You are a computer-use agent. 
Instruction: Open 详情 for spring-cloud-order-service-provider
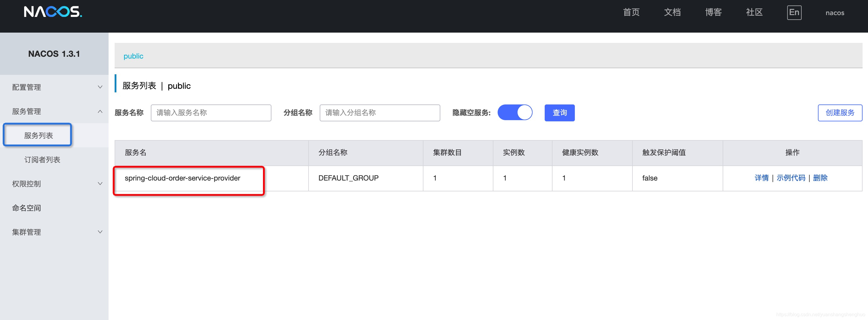[x=761, y=178]
